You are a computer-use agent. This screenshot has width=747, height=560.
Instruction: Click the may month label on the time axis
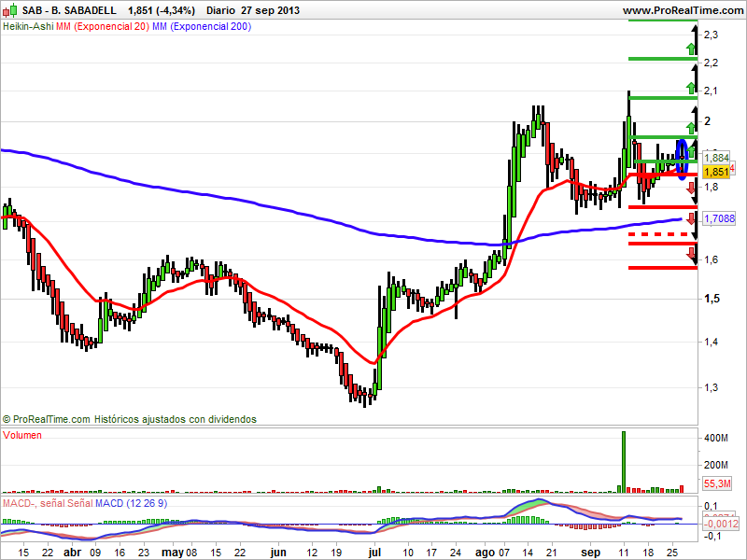tap(173, 553)
